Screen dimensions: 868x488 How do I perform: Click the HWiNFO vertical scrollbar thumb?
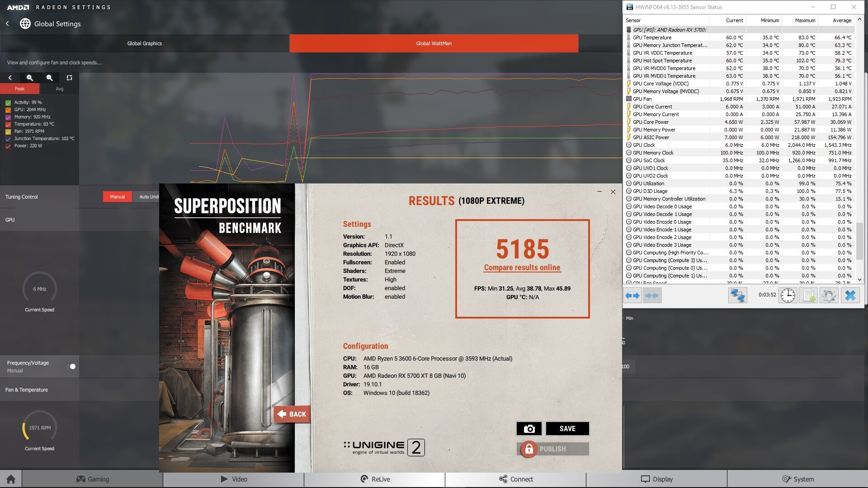pos(859,242)
